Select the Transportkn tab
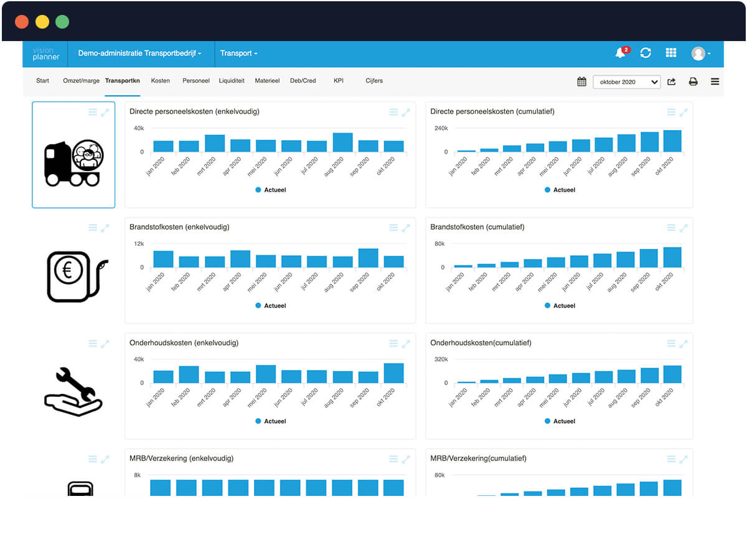The height and width of the screenshot is (560, 747). 123,81
